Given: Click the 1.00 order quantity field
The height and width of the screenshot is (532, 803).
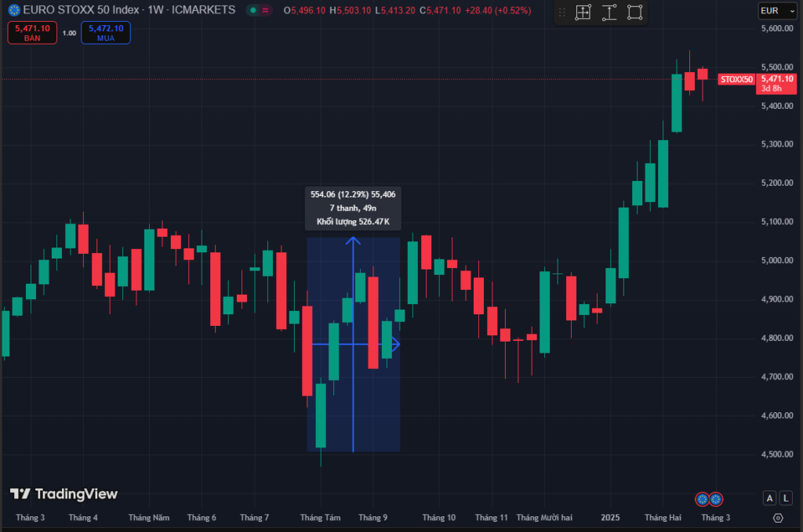Looking at the screenshot, I should [69, 33].
